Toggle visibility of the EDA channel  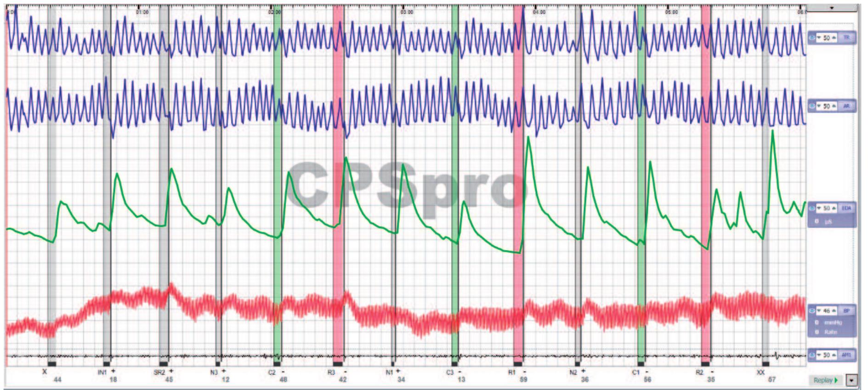click(812, 208)
